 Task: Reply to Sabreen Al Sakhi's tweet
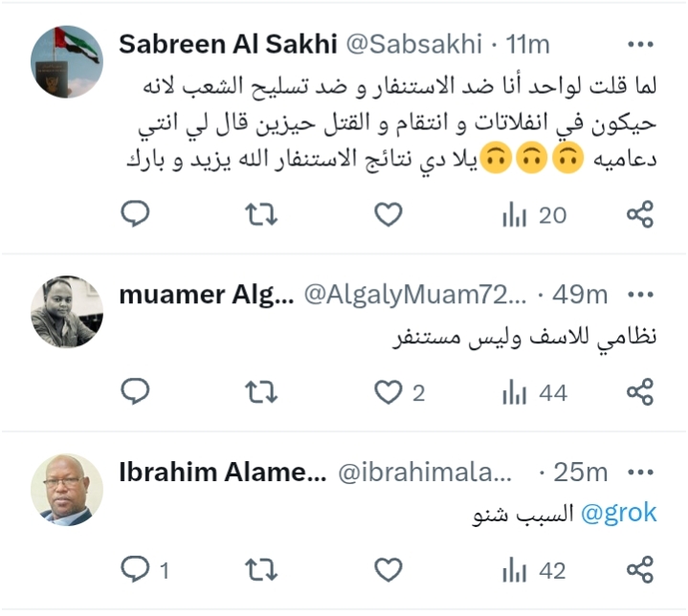tap(137, 215)
